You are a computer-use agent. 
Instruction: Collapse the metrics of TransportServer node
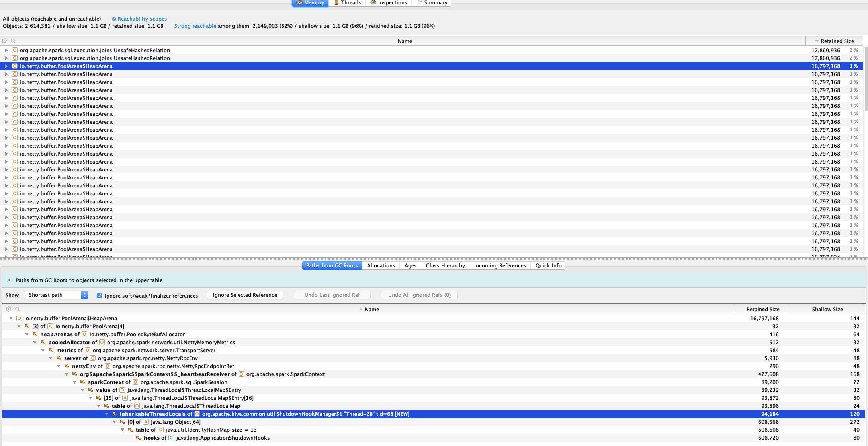pyautogui.click(x=43, y=350)
